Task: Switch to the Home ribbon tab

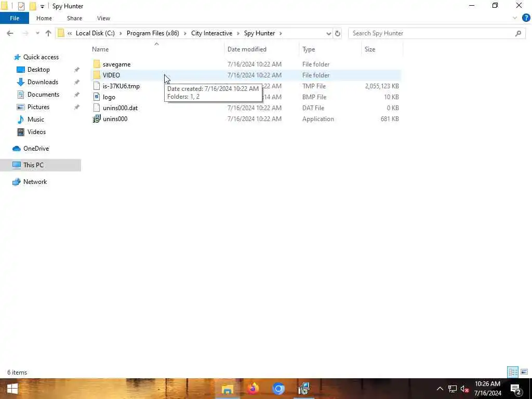Action: tap(44, 18)
